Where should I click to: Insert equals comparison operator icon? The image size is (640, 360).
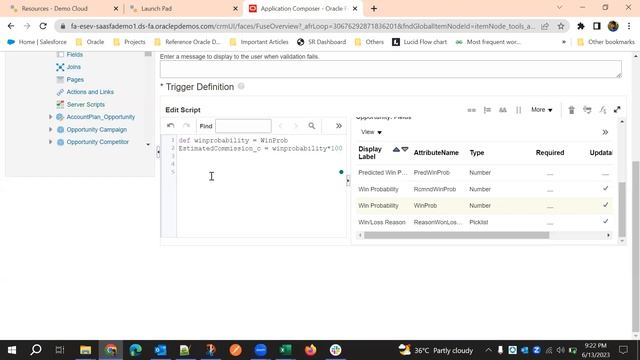coord(471,110)
